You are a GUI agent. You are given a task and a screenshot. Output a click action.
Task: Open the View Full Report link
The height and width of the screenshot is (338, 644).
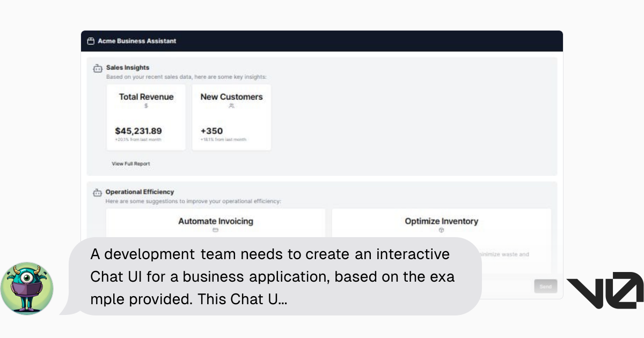tap(131, 164)
